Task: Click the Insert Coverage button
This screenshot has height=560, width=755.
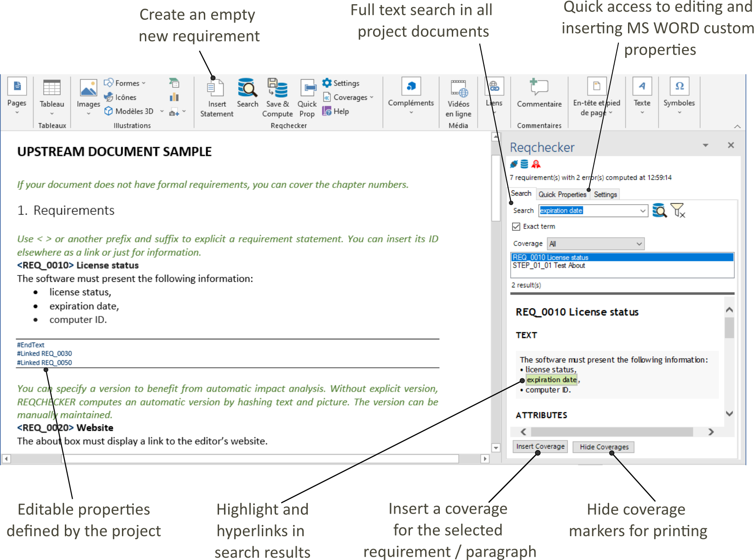Action: click(x=540, y=446)
